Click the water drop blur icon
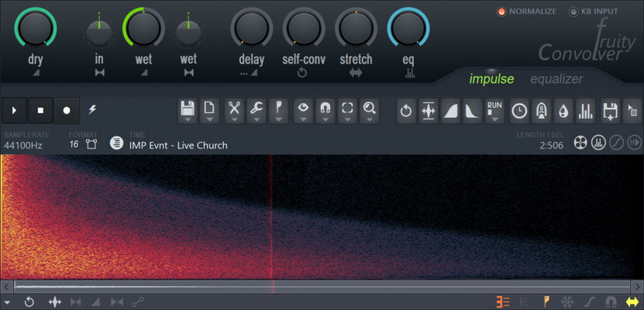The width and height of the screenshot is (644, 310). (563, 111)
